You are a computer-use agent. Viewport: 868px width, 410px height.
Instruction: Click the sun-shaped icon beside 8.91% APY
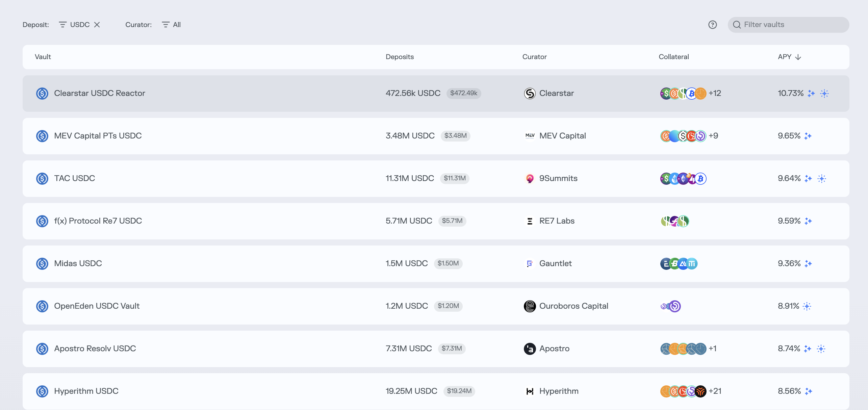807,306
